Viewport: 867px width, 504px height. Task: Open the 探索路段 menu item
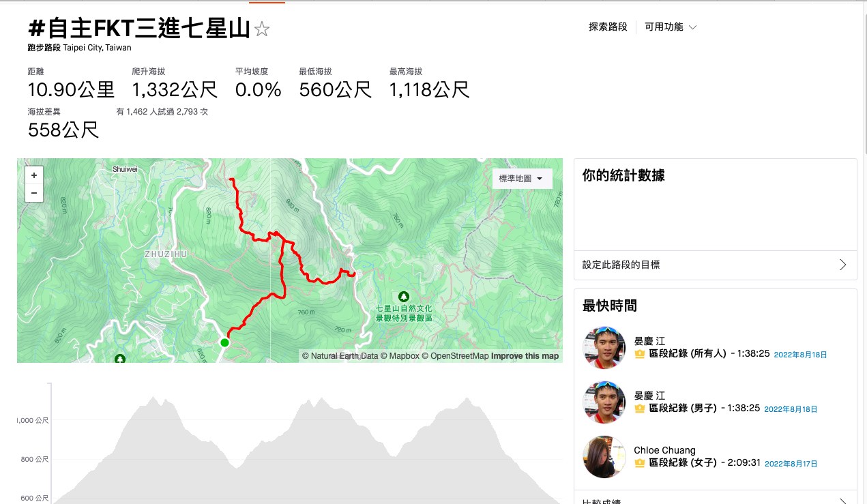click(x=608, y=27)
